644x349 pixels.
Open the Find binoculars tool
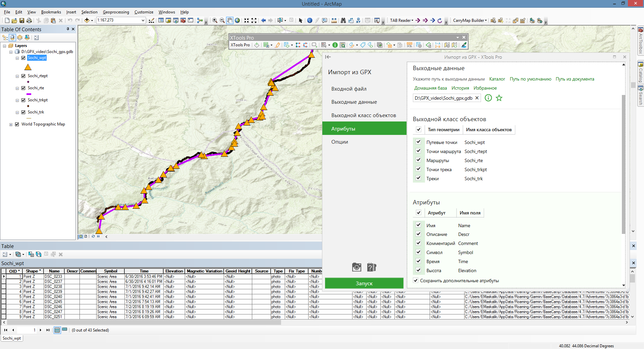coord(343,20)
